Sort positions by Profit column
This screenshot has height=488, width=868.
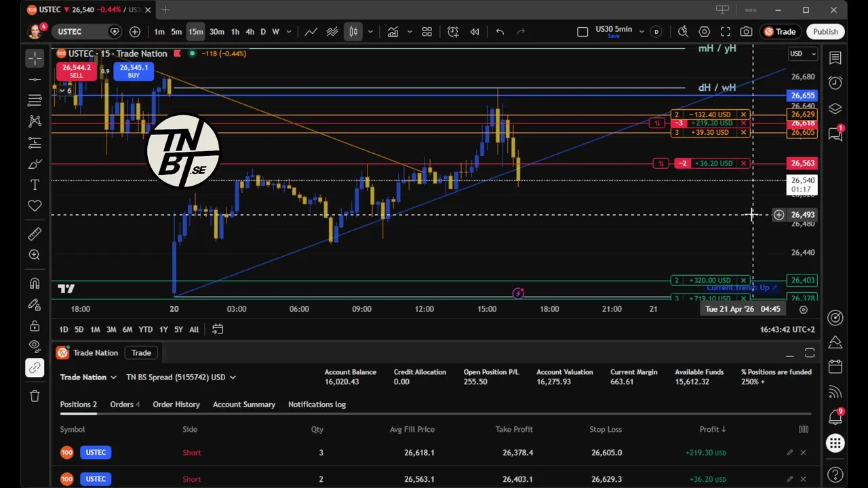713,429
